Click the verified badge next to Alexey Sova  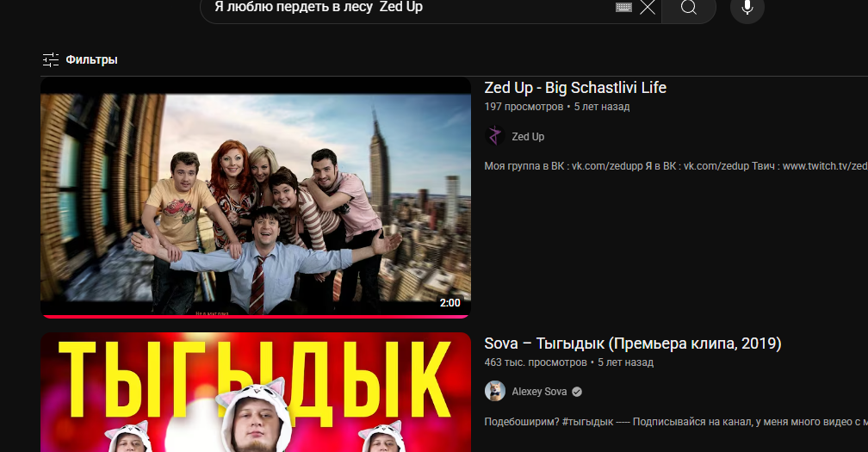(577, 392)
